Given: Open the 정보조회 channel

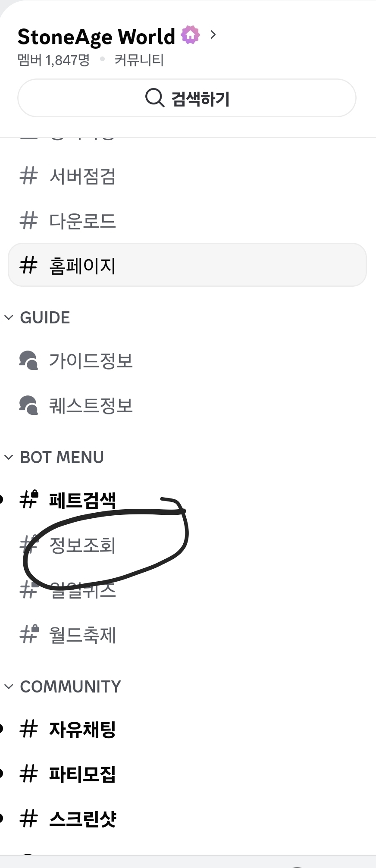Looking at the screenshot, I should pyautogui.click(x=82, y=545).
